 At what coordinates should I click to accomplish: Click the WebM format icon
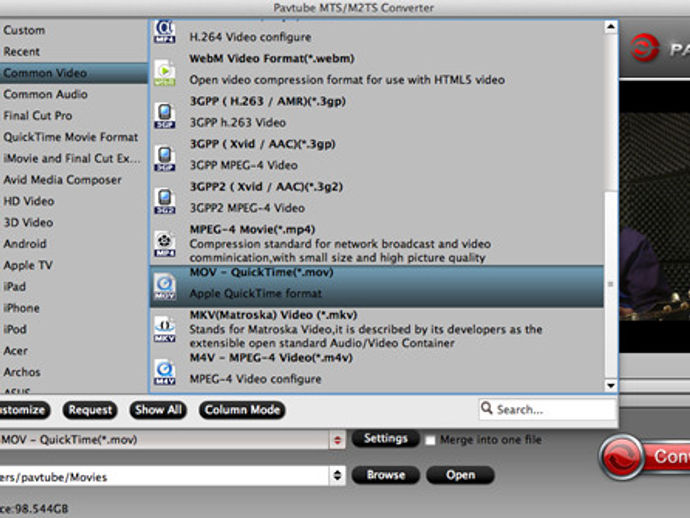tap(165, 73)
